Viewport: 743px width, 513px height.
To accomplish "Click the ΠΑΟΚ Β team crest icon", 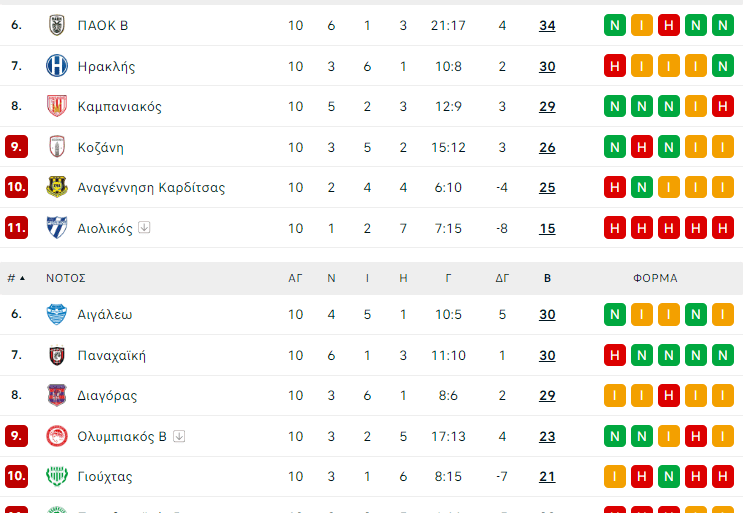I will 56,26.
